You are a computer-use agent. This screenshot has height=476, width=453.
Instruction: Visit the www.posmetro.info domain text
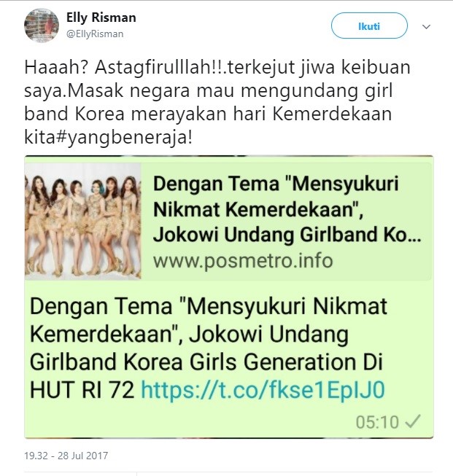(x=243, y=261)
